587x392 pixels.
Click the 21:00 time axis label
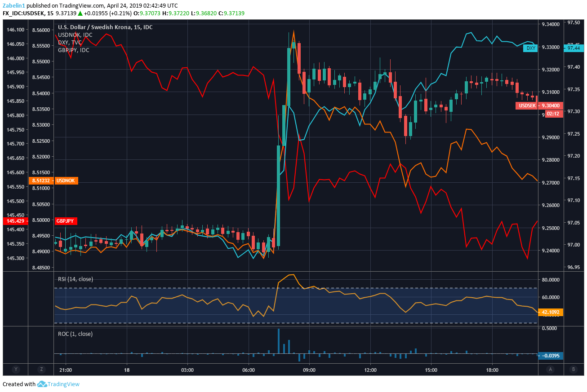pos(66,370)
